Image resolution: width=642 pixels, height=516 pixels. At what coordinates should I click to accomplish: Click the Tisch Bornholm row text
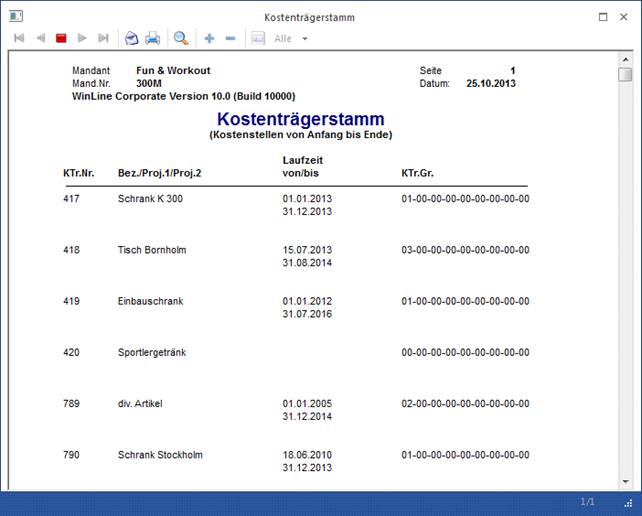[152, 250]
